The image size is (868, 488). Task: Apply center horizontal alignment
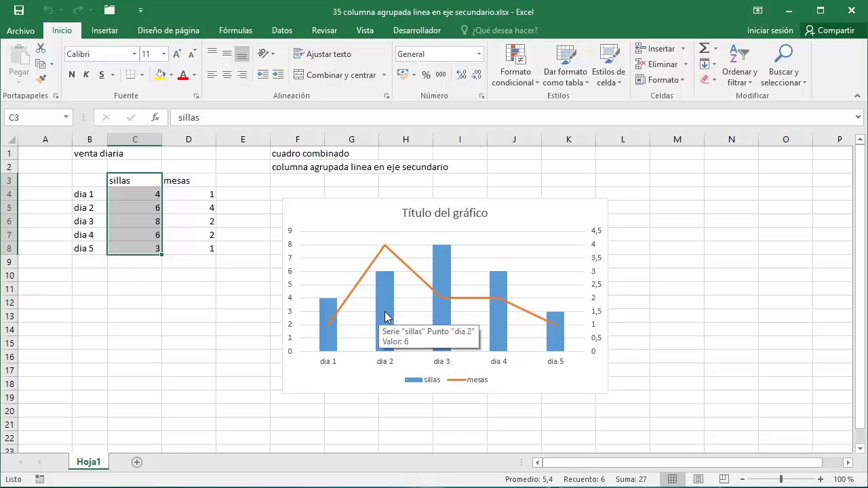(227, 75)
